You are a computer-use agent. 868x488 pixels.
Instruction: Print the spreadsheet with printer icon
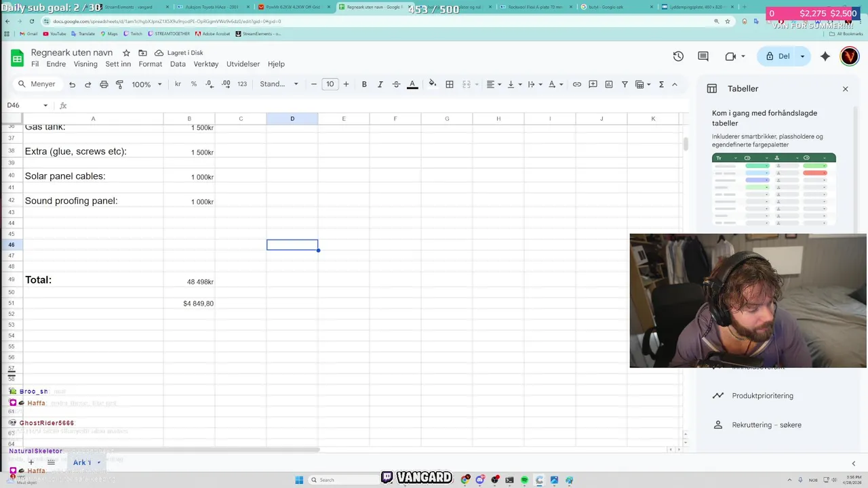[x=104, y=84]
